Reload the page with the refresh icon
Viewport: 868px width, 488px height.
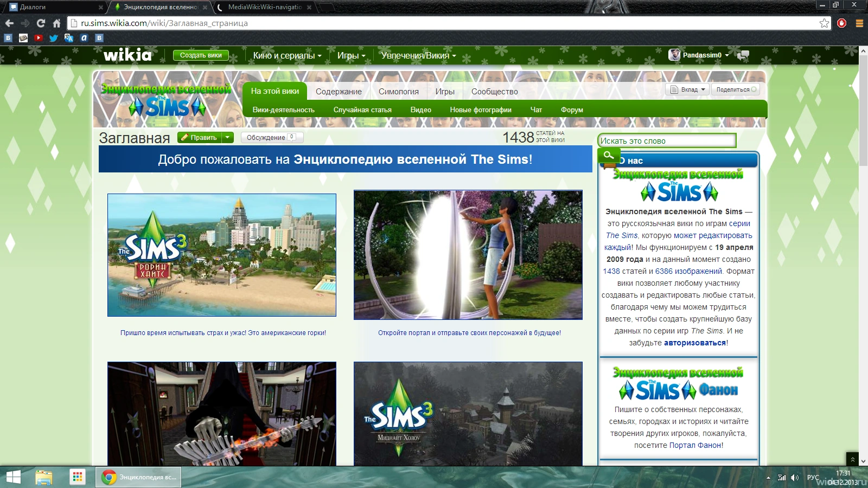coord(41,23)
